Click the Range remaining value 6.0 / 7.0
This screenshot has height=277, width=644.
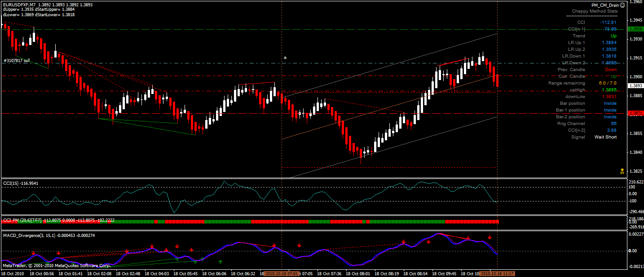point(608,83)
